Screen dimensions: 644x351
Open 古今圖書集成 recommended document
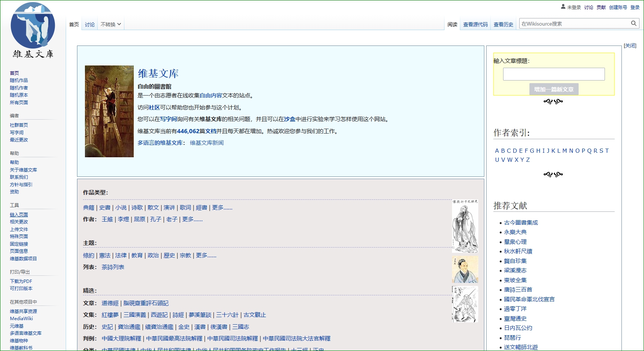521,222
